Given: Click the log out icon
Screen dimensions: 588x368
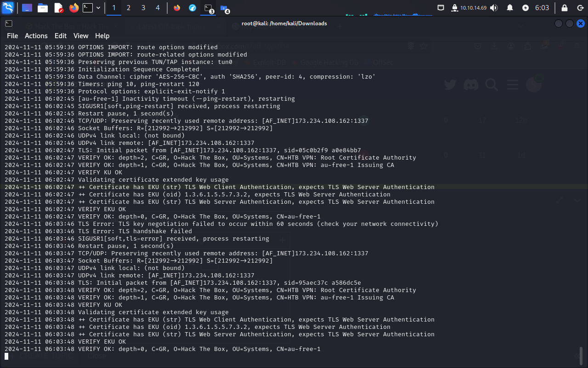Looking at the screenshot, I should pyautogui.click(x=580, y=8).
